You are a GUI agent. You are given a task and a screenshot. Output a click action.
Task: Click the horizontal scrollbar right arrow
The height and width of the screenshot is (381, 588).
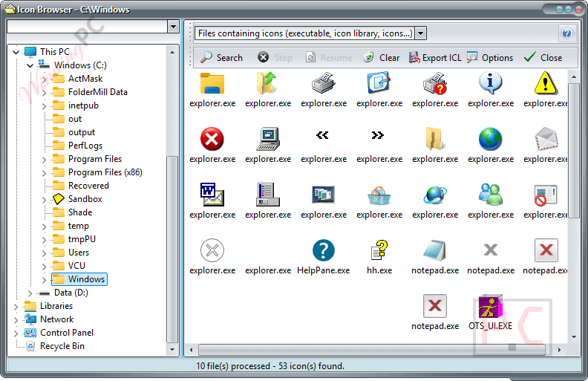(559, 350)
